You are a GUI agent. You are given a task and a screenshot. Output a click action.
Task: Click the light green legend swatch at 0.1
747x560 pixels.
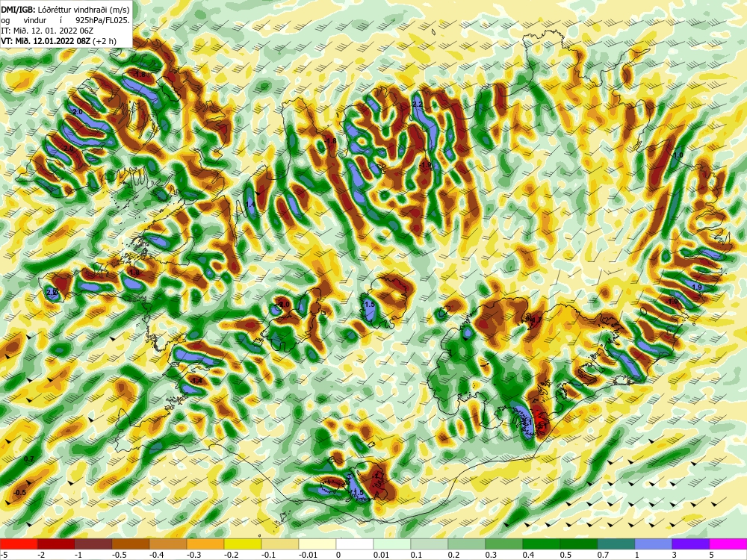pos(430,544)
